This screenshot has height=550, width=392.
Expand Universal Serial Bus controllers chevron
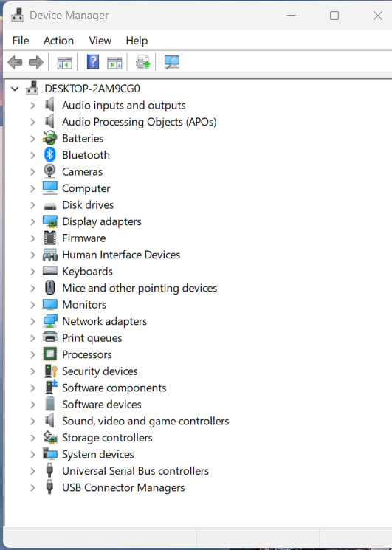[x=32, y=471]
